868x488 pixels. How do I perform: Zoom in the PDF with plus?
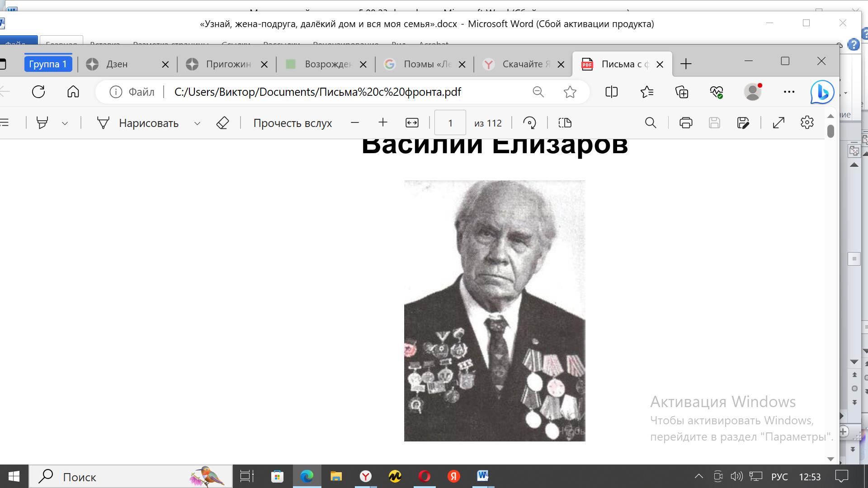(383, 122)
